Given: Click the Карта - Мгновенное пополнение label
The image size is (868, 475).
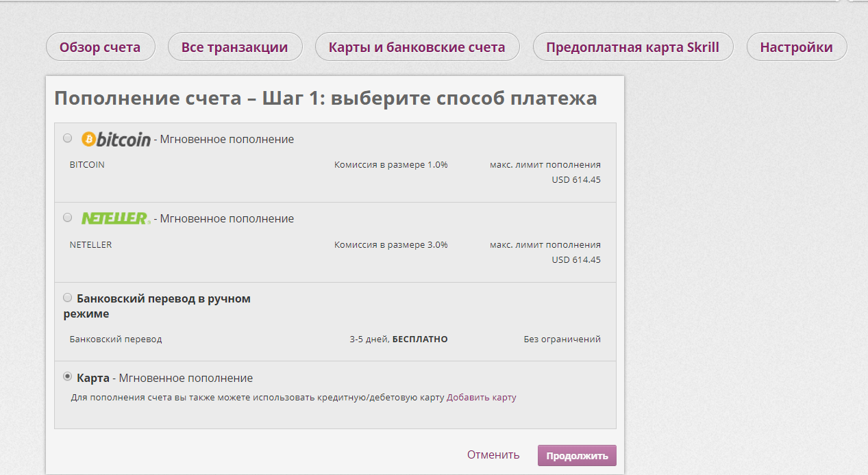Looking at the screenshot, I should click(164, 378).
